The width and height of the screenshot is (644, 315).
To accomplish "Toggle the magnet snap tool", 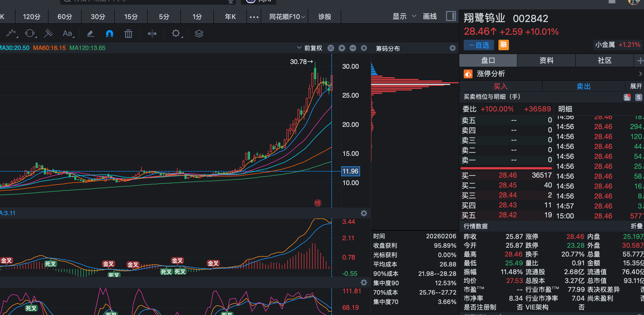I will click(109, 34).
